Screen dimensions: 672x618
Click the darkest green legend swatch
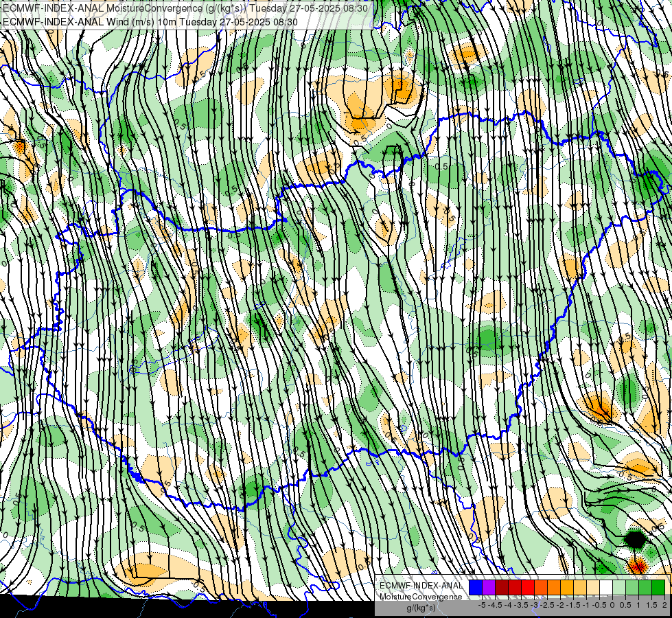(658, 588)
